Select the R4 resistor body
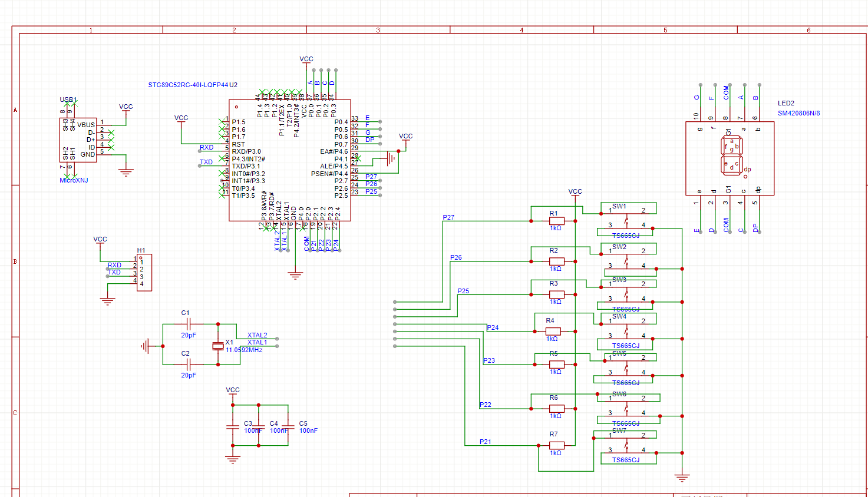Viewport: 868px width, 497px height. tap(553, 332)
